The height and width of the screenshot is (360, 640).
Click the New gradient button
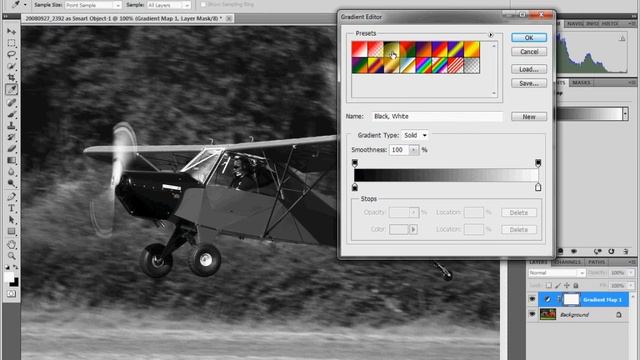coord(529,117)
